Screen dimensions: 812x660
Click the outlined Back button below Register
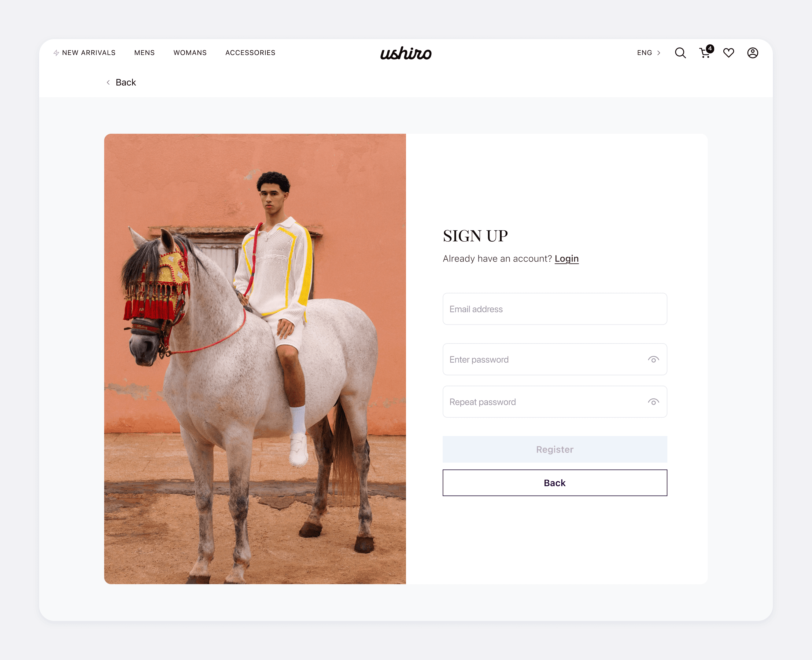[x=555, y=483]
